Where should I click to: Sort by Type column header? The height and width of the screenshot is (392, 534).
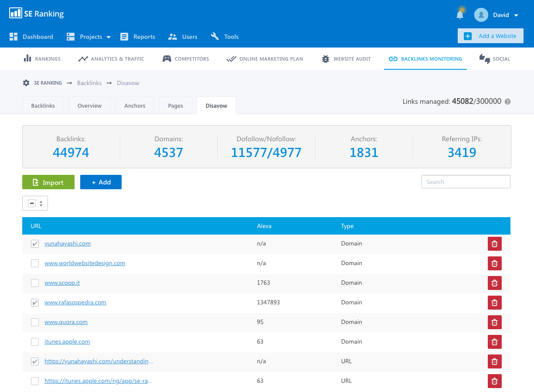[x=347, y=226]
